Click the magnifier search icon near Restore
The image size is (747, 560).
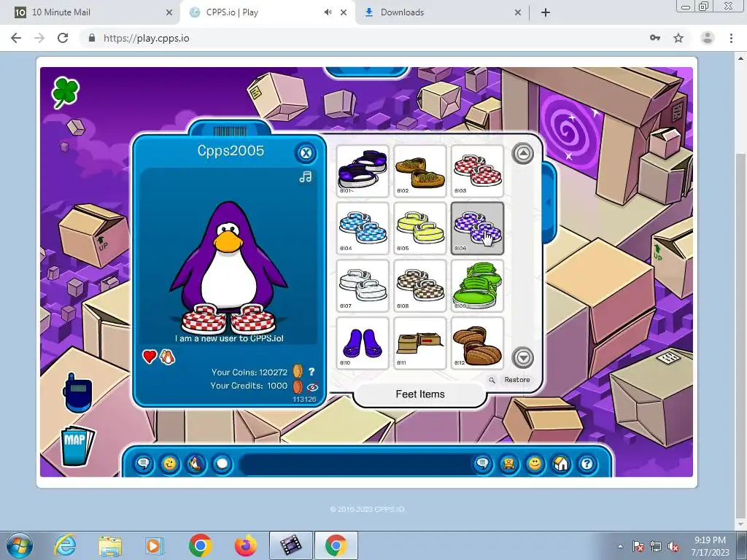492,380
